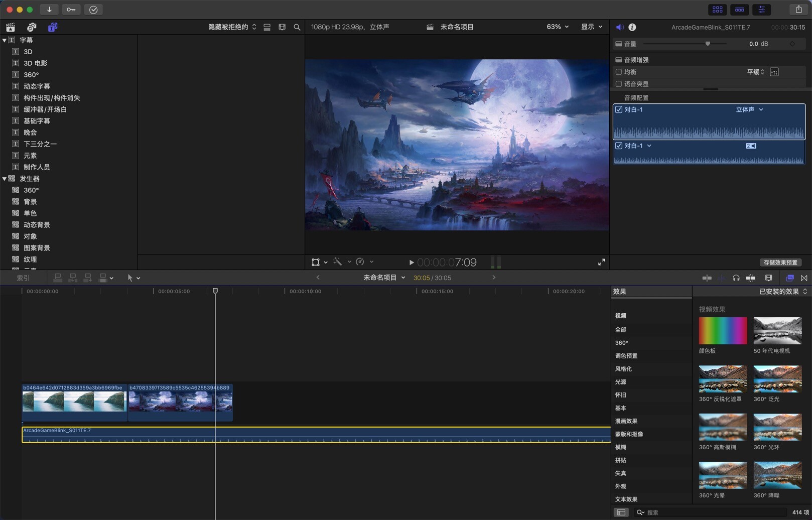Select the 调色预置 effects category
The image size is (812, 520).
pos(626,356)
